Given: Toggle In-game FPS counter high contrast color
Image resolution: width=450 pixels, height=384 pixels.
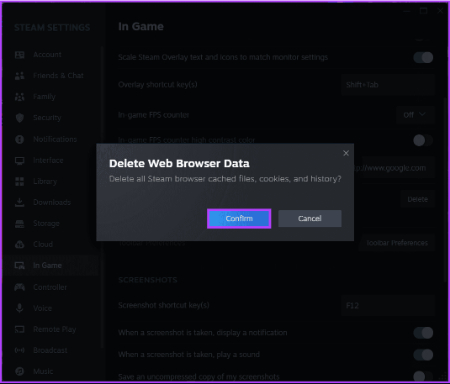Looking at the screenshot, I should (423, 140).
